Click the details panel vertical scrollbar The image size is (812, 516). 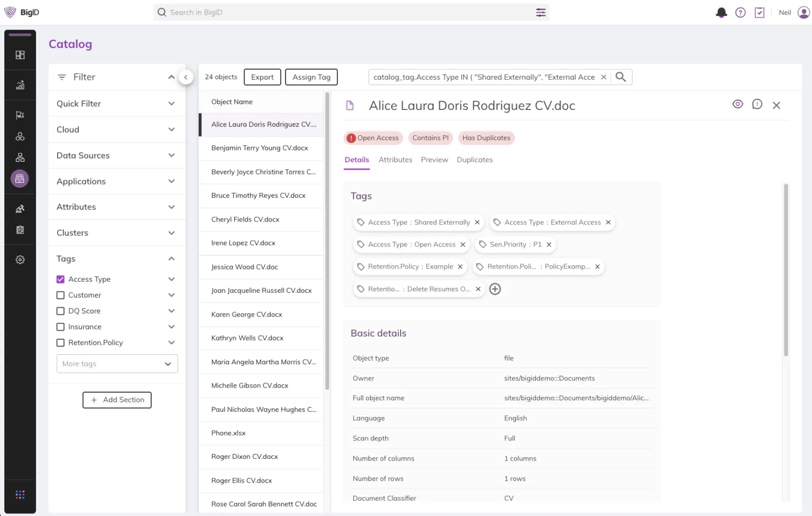[x=786, y=270]
